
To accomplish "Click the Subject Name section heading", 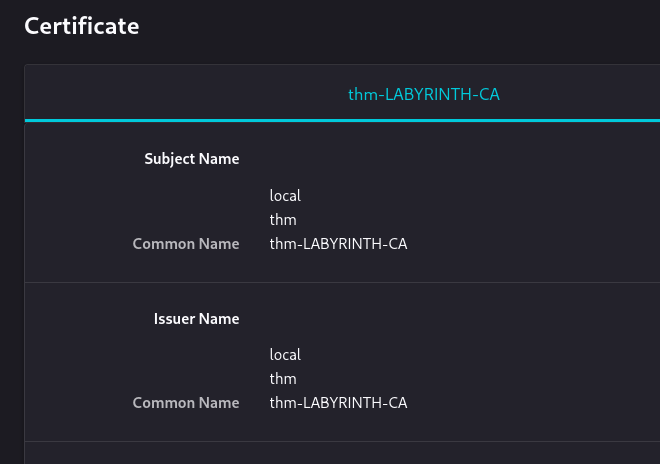I will click(191, 159).
